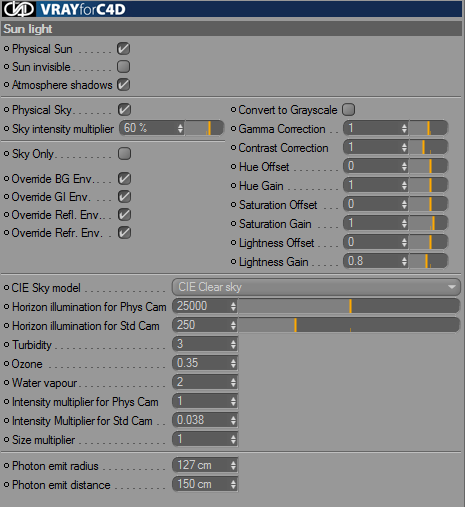Click stepper arrows of Photon emit radius
The image size is (465, 507).
coord(233,465)
